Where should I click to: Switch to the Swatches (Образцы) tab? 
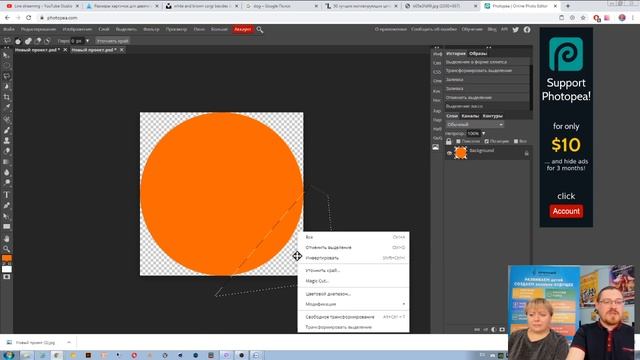pos(478,53)
